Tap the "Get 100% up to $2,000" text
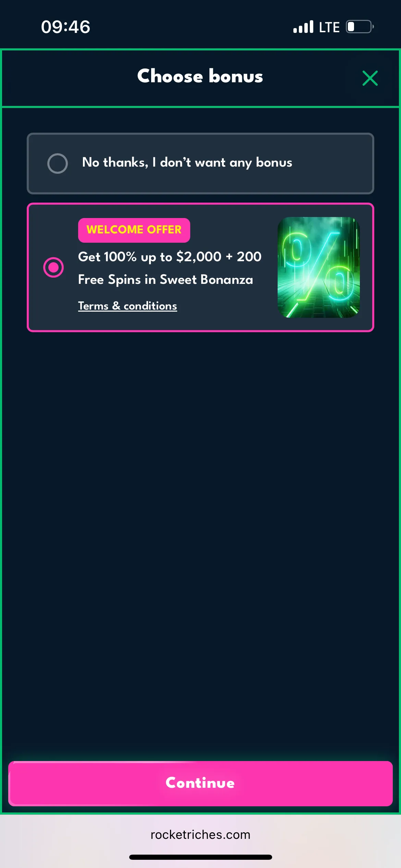The height and width of the screenshot is (868, 401). pos(150,257)
